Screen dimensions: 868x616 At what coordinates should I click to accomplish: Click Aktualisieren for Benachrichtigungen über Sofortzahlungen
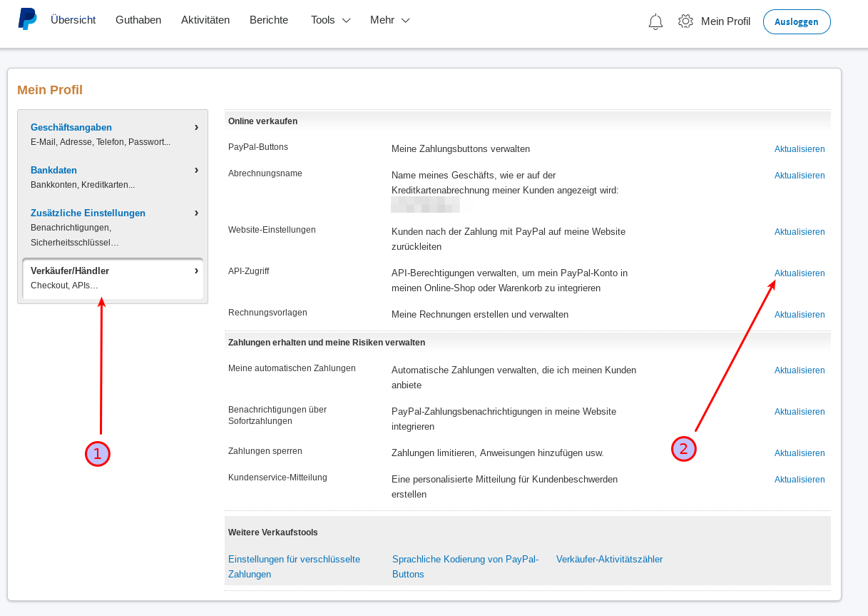coord(800,412)
